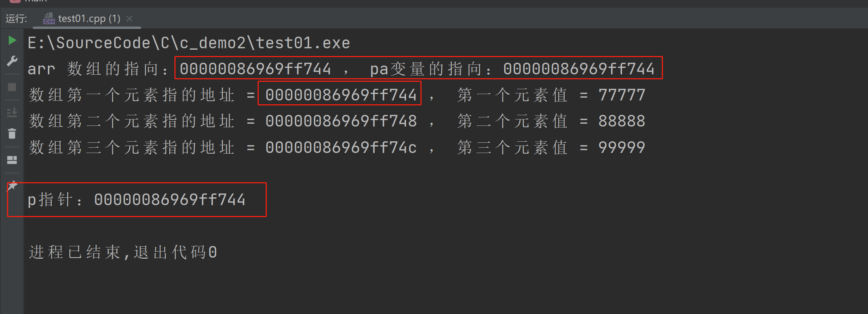Viewport: 868px width, 314px height.
Task: Toggle the pin tab pushpin icon
Action: [12, 186]
